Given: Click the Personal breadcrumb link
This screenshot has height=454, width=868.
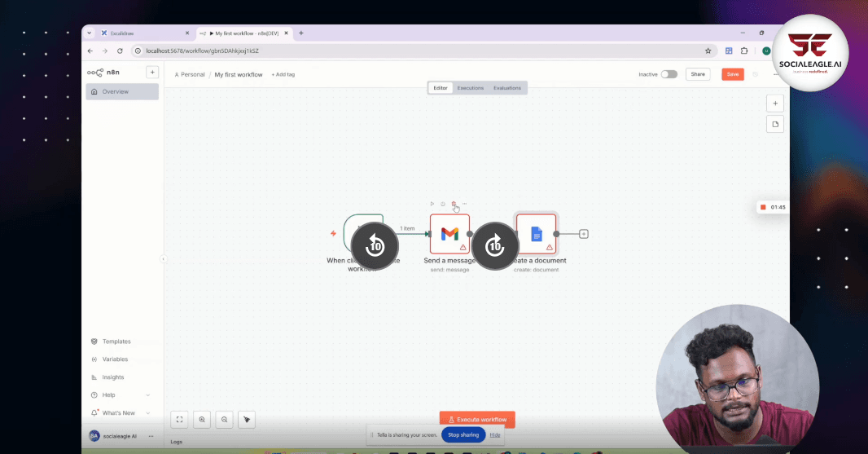Looking at the screenshot, I should click(190, 74).
